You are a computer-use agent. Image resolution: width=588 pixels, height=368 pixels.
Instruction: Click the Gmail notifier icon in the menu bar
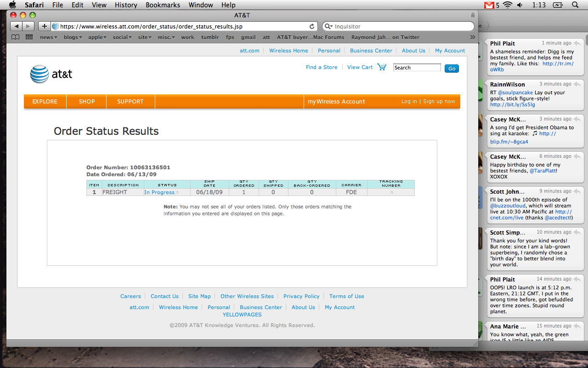489,5
